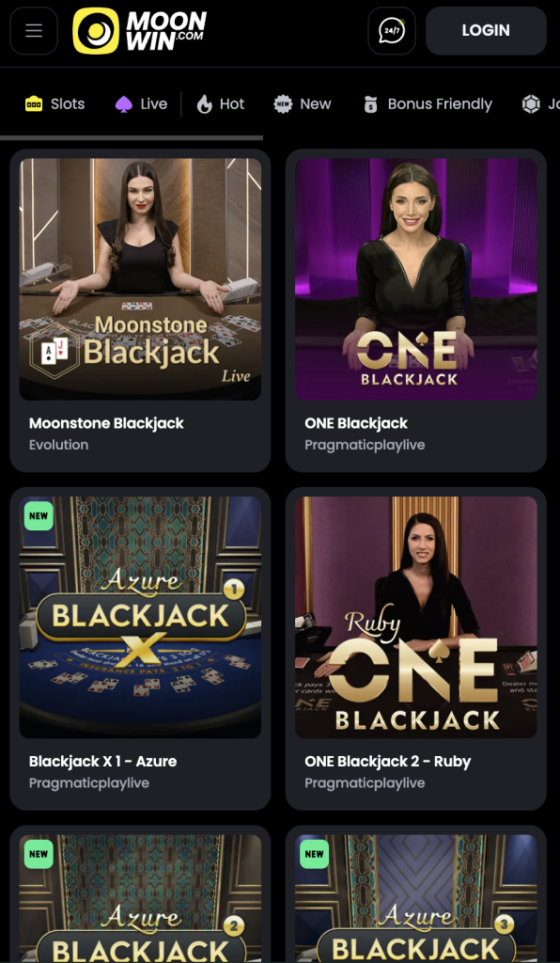Click the Bonus Friendly money bag icon

[x=370, y=104]
